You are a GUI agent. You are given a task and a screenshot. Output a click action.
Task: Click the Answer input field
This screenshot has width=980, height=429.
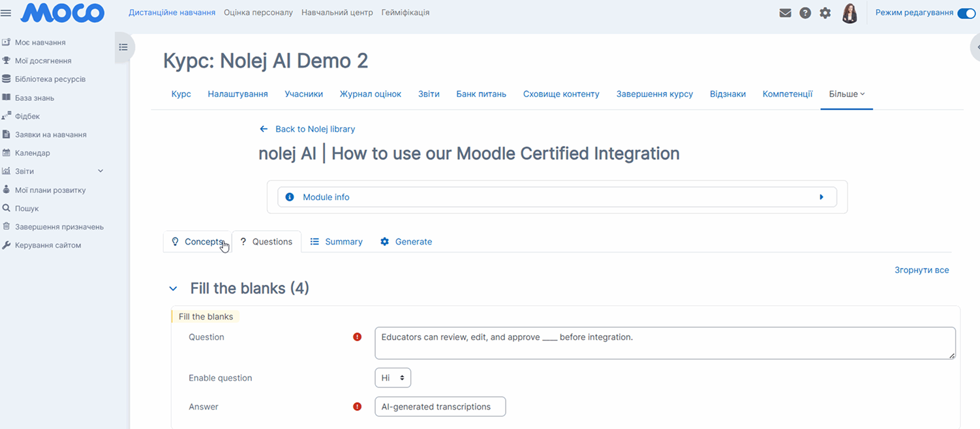point(440,406)
